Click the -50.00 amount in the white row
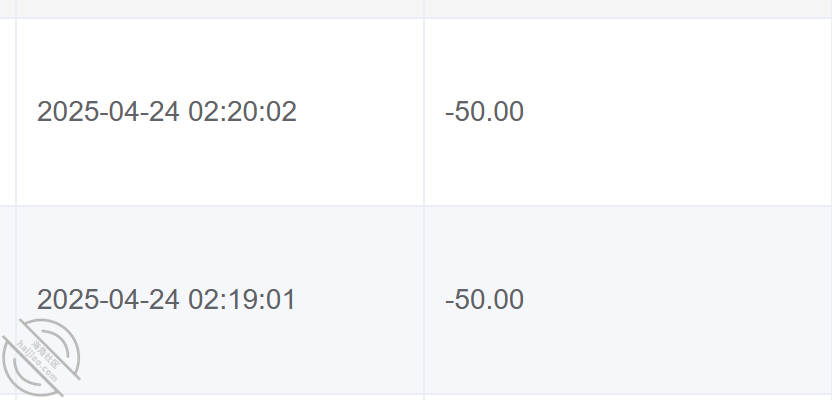This screenshot has height=400, width=832. pyautogui.click(x=484, y=112)
